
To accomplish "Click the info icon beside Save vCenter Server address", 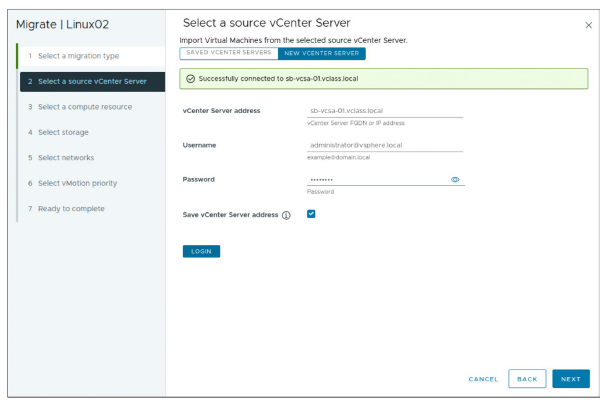I will point(286,215).
